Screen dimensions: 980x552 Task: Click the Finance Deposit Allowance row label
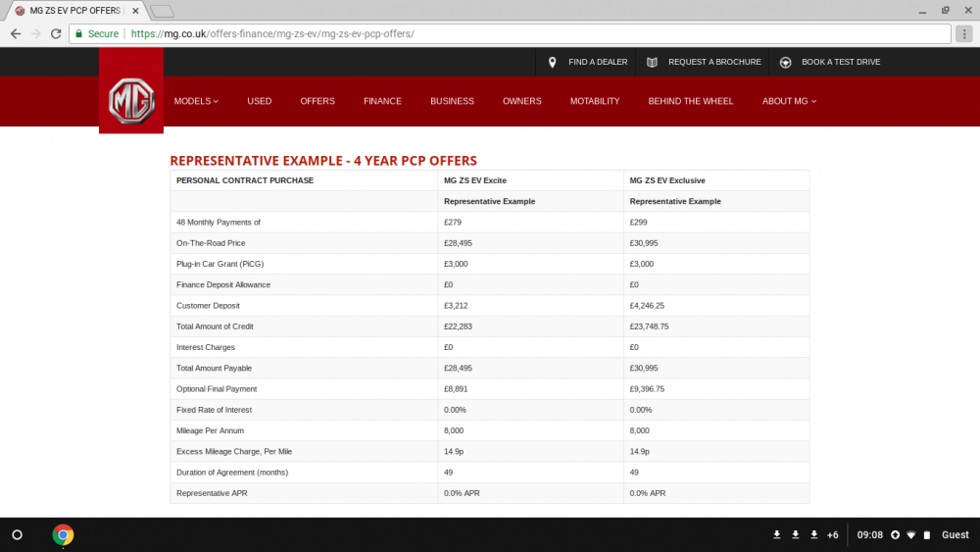tap(223, 284)
